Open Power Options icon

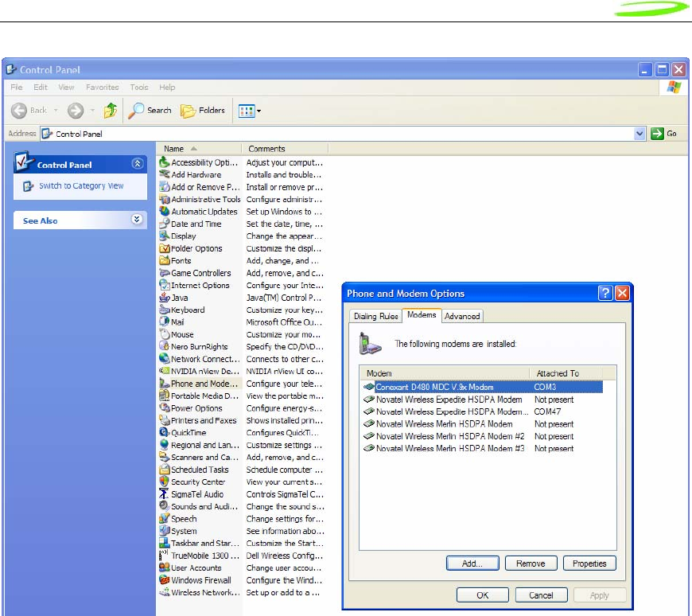[165, 408]
